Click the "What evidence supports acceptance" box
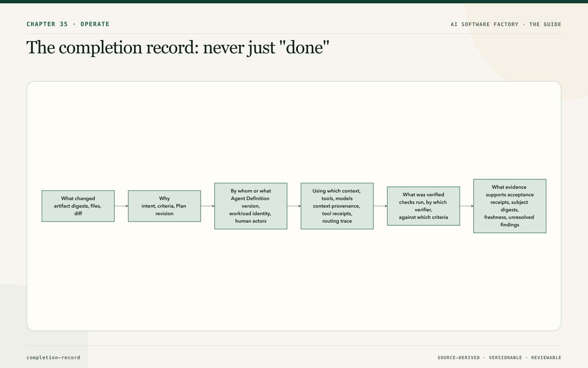This screenshot has height=368, width=588. [510, 206]
